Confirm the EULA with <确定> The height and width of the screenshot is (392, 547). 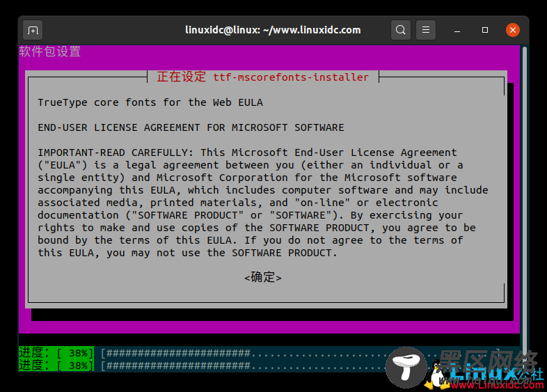pyautogui.click(x=262, y=277)
